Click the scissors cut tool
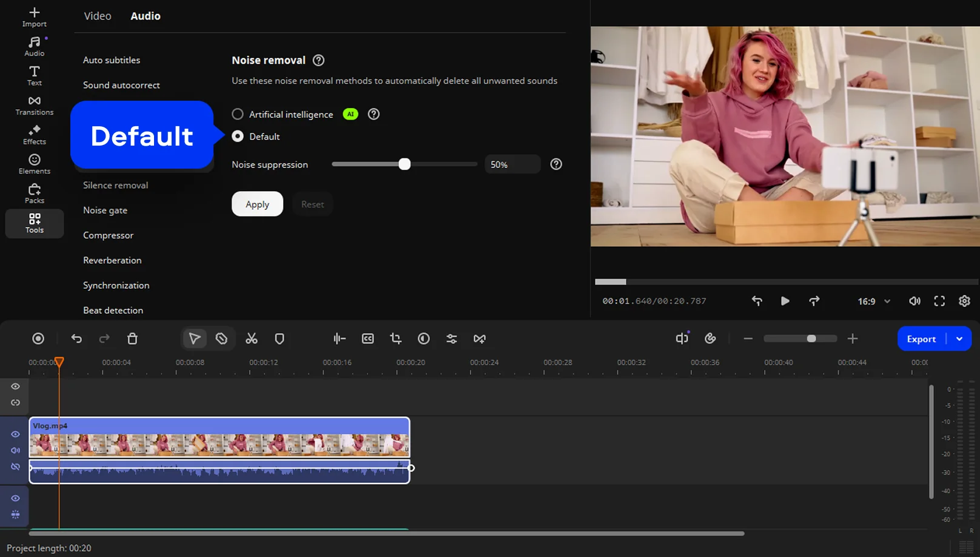The height and width of the screenshot is (557, 980). (252, 339)
